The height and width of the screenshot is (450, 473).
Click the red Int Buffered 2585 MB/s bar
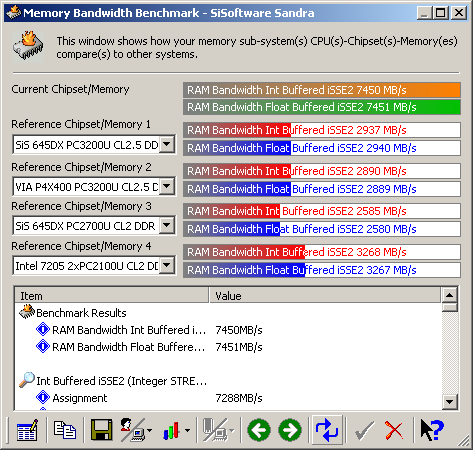(322, 211)
